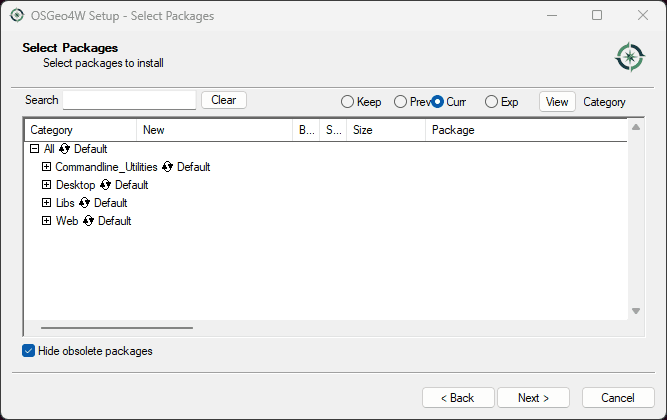Click the B... column header
This screenshot has height=420, width=667.
click(x=306, y=130)
